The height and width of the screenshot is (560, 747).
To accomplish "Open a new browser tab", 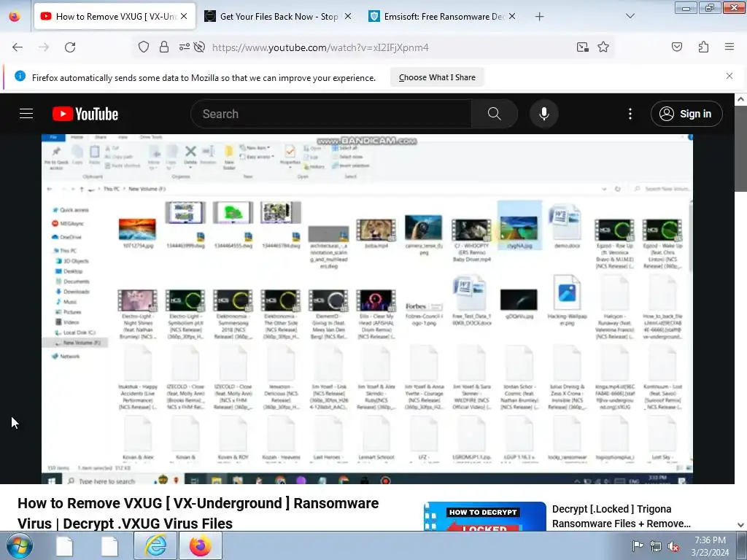I will [x=539, y=17].
